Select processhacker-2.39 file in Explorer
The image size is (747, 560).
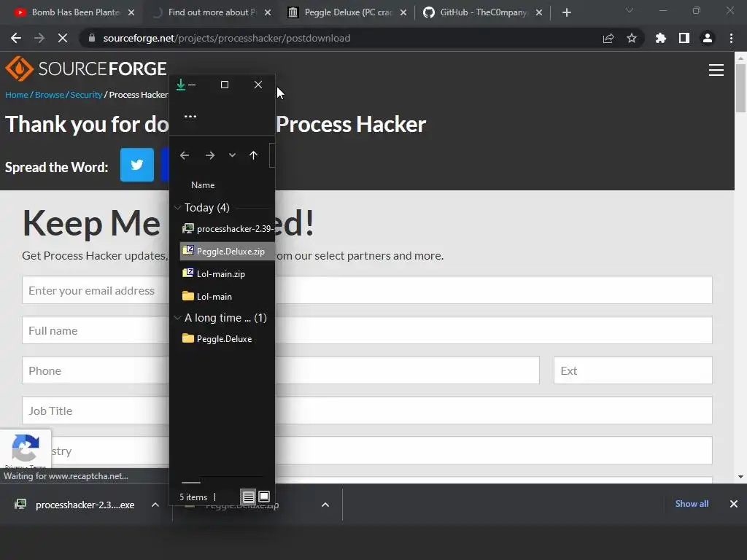point(228,229)
